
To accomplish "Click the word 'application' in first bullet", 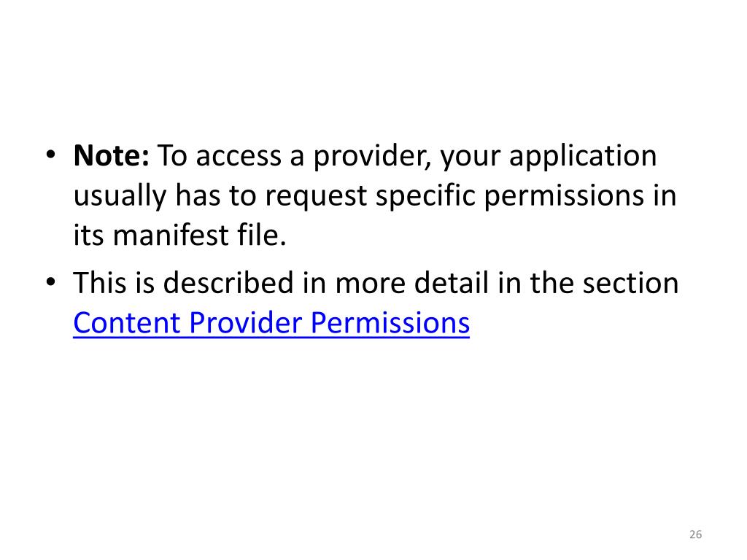I will 583,157.
